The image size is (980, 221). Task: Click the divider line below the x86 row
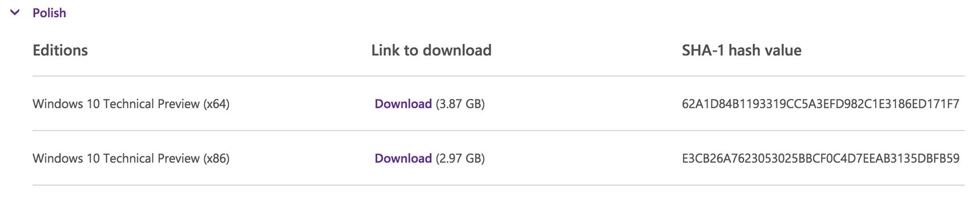pos(499,185)
